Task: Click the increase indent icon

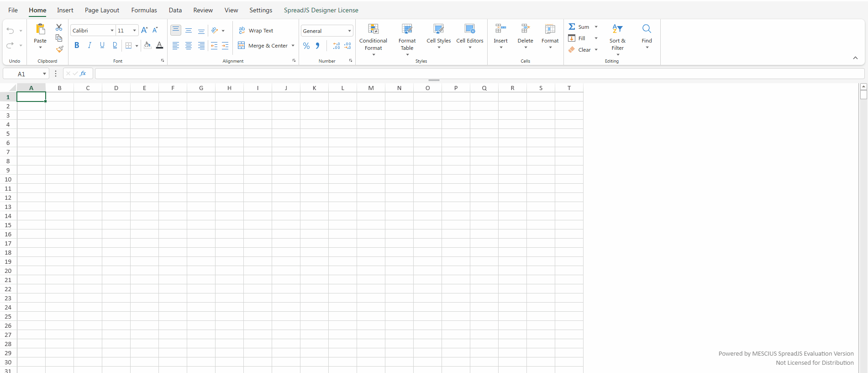Action: [x=225, y=46]
